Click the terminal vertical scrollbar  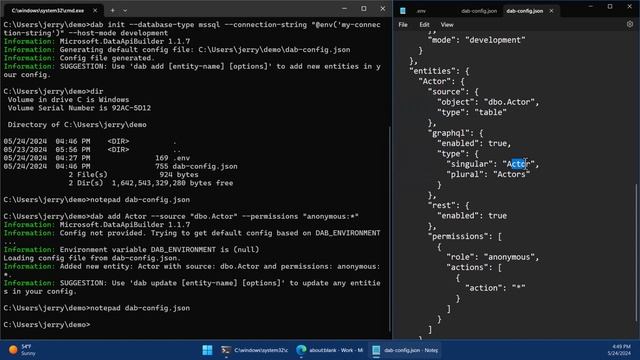tap(389, 229)
